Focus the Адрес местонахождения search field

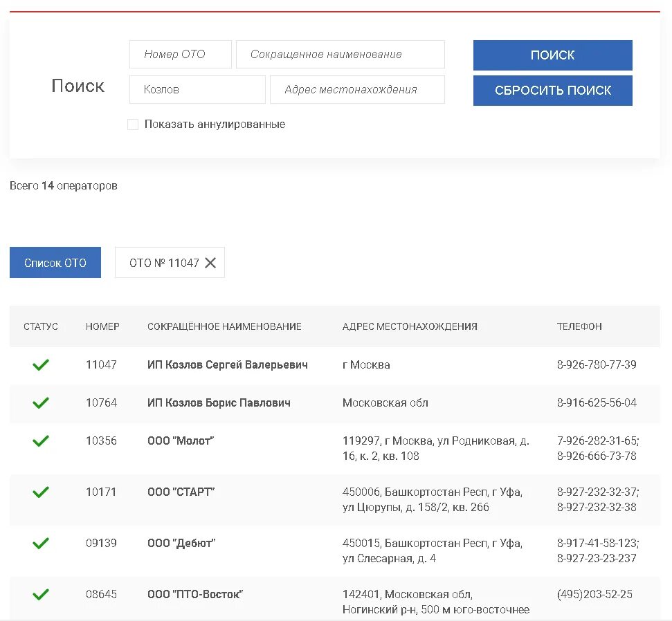point(357,89)
